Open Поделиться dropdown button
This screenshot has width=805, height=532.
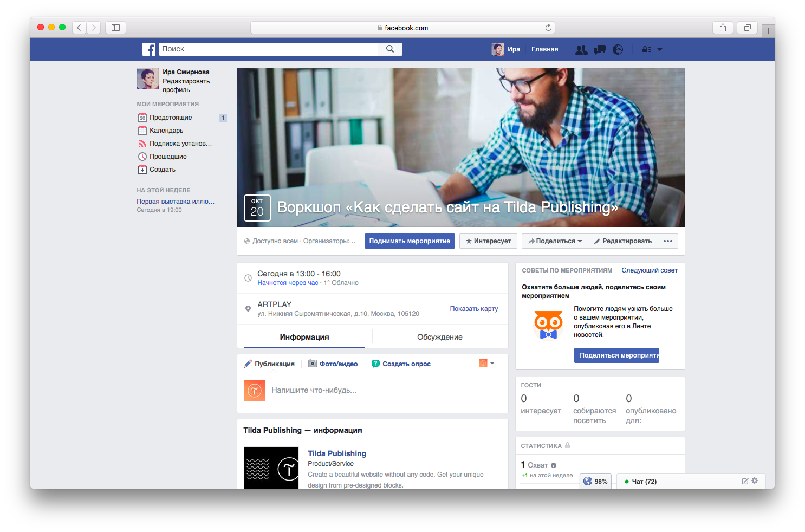(x=555, y=241)
